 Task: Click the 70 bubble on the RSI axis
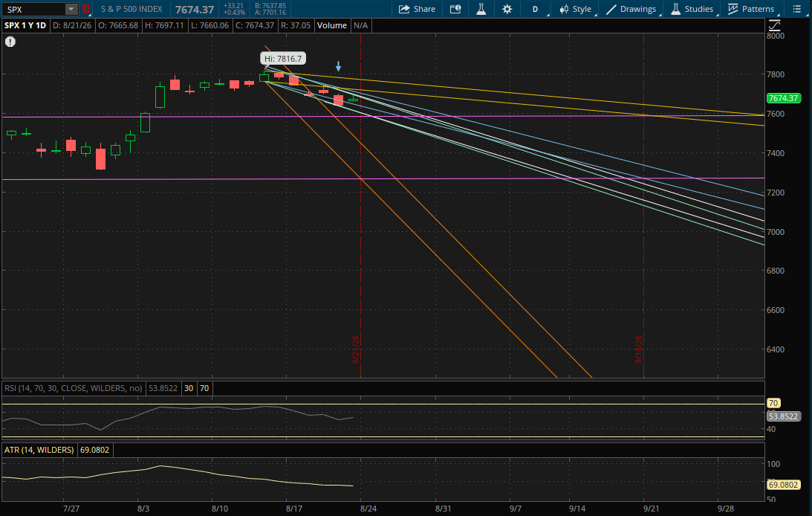pyautogui.click(x=773, y=403)
